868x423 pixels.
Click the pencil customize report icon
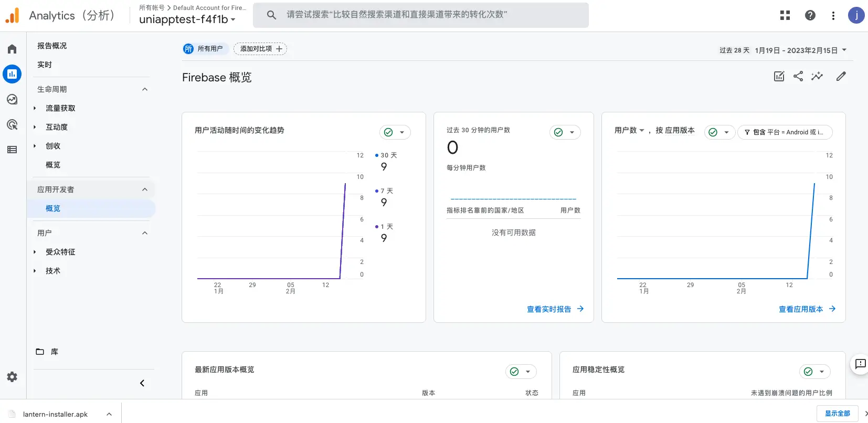pyautogui.click(x=841, y=76)
